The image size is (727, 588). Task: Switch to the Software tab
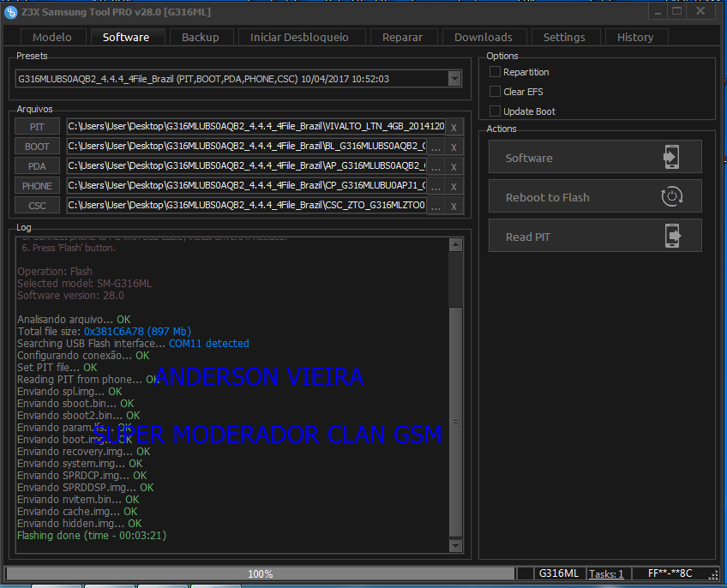[x=127, y=37]
